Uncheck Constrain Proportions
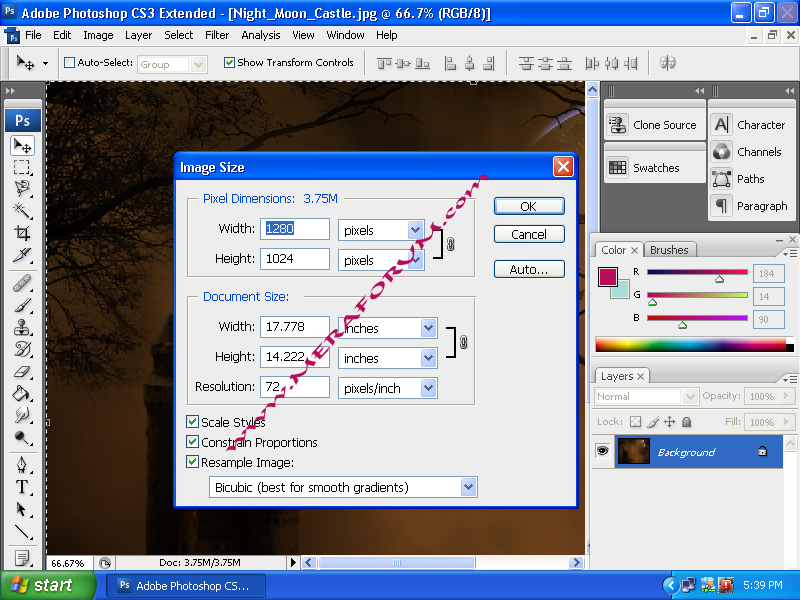Viewport: 800px width, 600px height. click(x=192, y=442)
